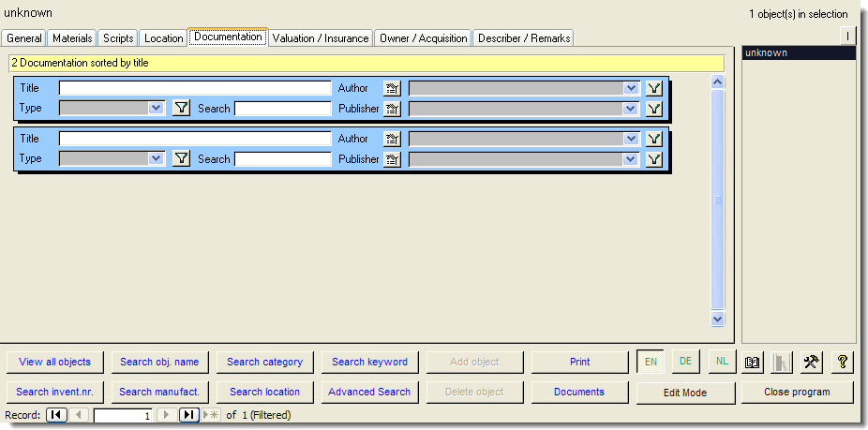Click the yellow question mark help icon
The width and height of the screenshot is (868, 430).
[x=842, y=362]
